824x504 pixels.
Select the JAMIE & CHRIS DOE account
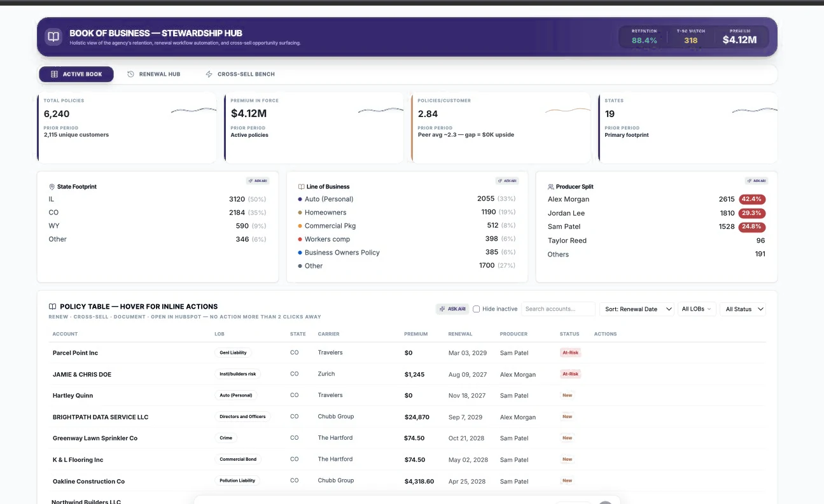pos(82,375)
